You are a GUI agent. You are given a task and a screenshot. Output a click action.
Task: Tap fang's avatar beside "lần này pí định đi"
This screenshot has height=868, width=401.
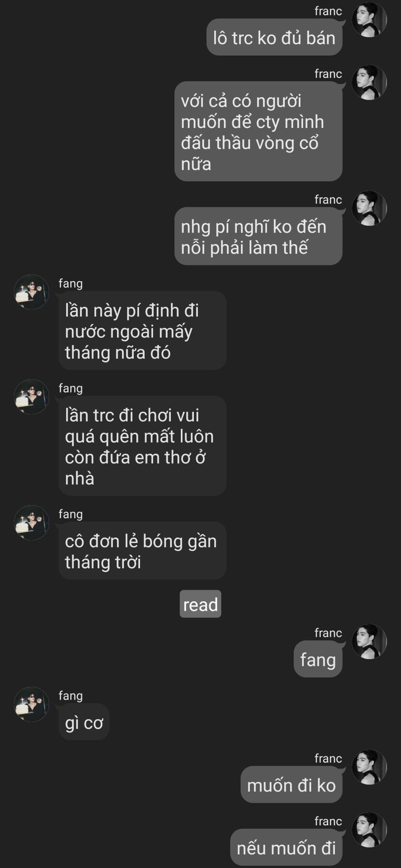(32, 292)
